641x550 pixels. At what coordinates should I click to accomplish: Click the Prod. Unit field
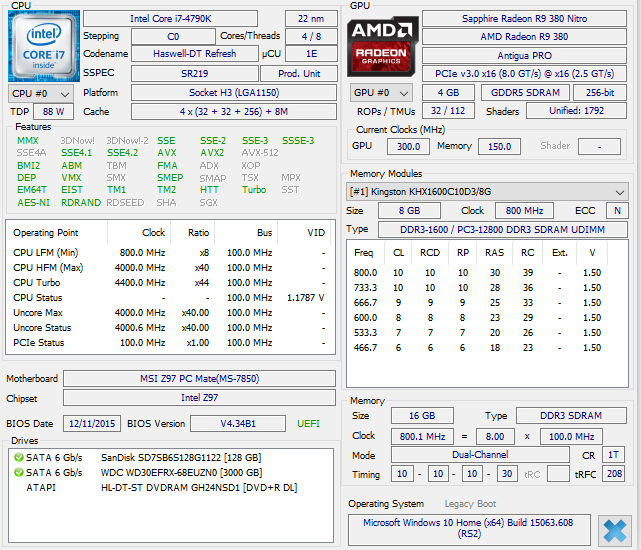pyautogui.click(x=299, y=74)
